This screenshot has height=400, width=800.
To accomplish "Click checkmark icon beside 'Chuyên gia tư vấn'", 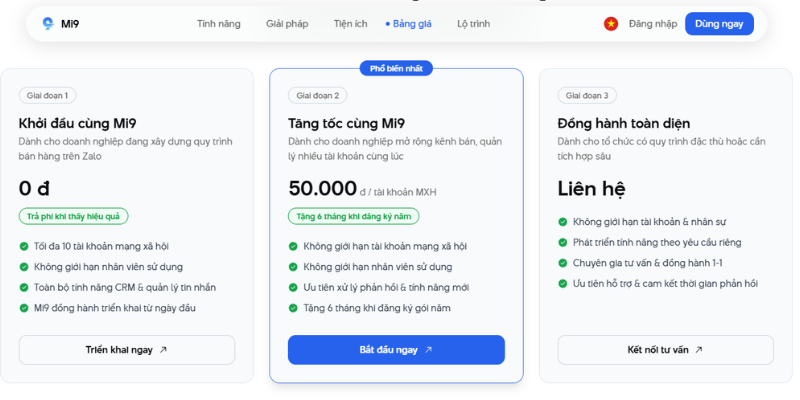I will click(563, 263).
